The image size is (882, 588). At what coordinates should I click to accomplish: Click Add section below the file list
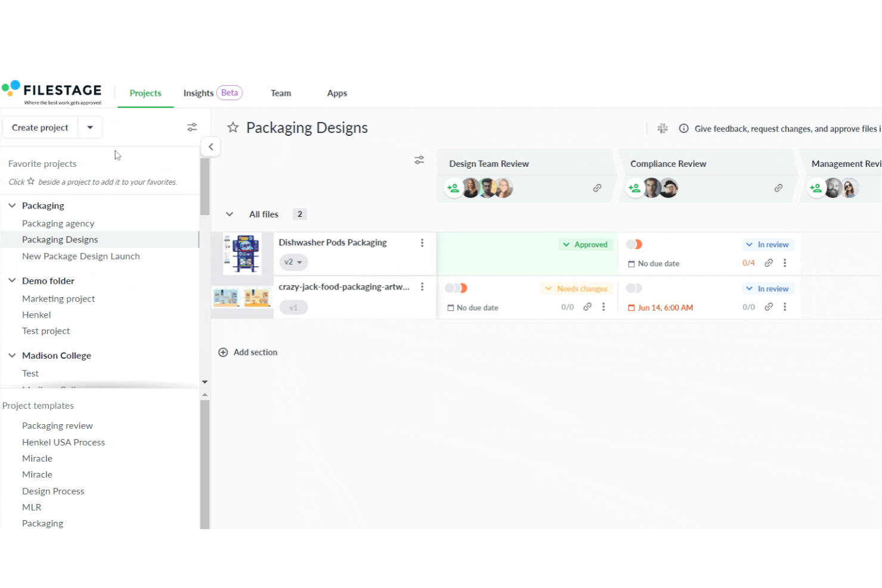click(x=248, y=352)
